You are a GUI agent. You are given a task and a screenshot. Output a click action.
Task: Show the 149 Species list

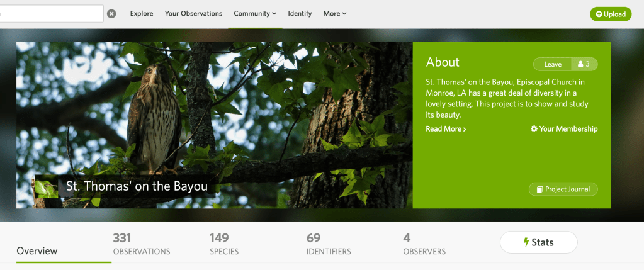224,244
